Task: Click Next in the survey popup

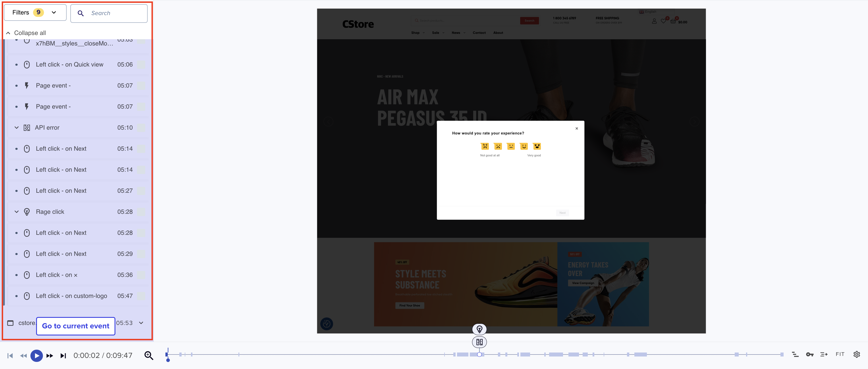Action: coord(562,213)
